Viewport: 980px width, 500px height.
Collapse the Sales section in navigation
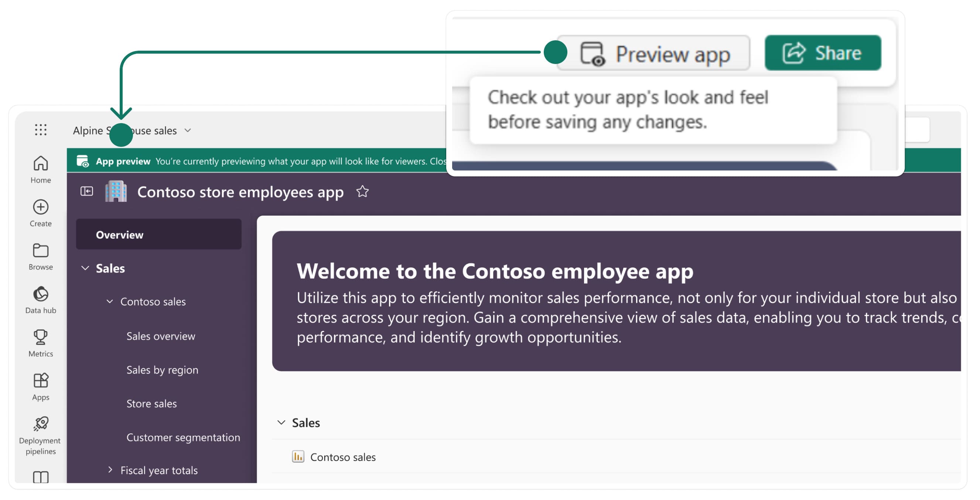tap(85, 268)
